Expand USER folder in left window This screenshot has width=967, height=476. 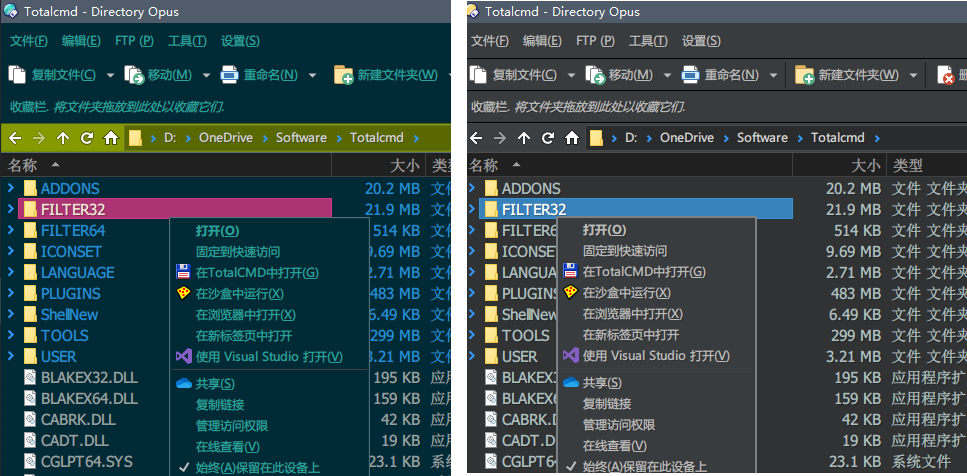[x=10, y=356]
